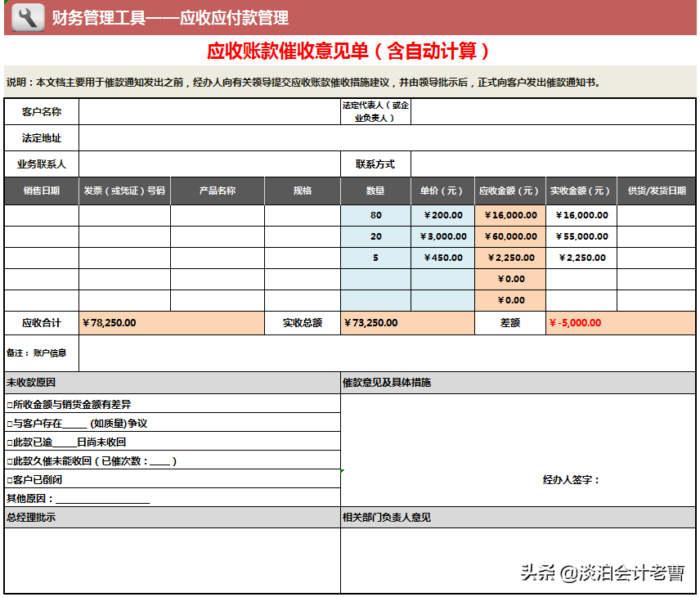
Task: Select the 实收总额 value ¥73,250.00
Action: click(x=406, y=322)
